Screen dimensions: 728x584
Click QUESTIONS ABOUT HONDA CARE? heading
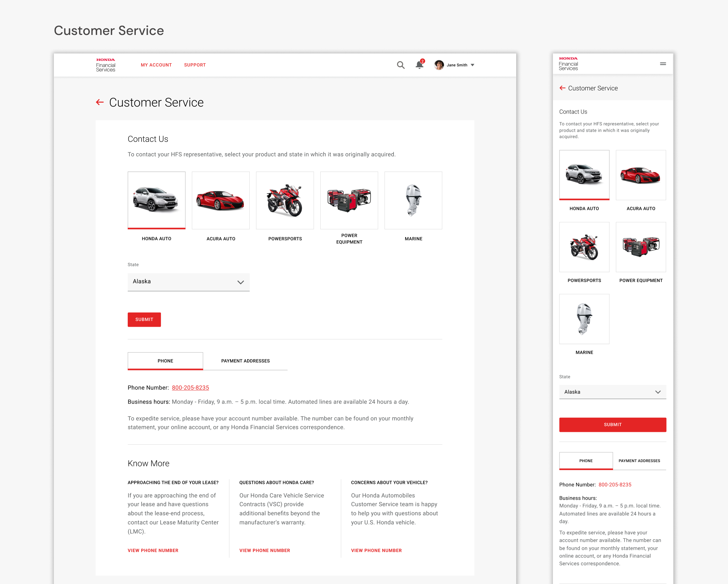pyautogui.click(x=277, y=482)
